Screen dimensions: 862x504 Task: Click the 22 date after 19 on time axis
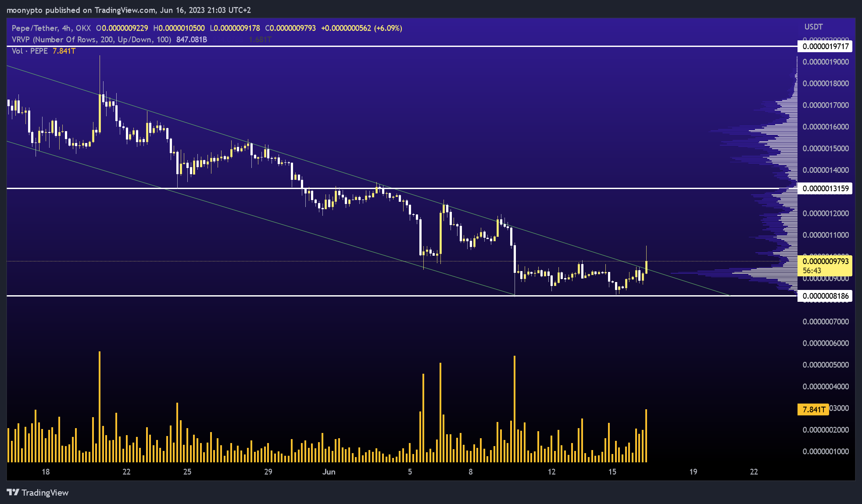754,472
